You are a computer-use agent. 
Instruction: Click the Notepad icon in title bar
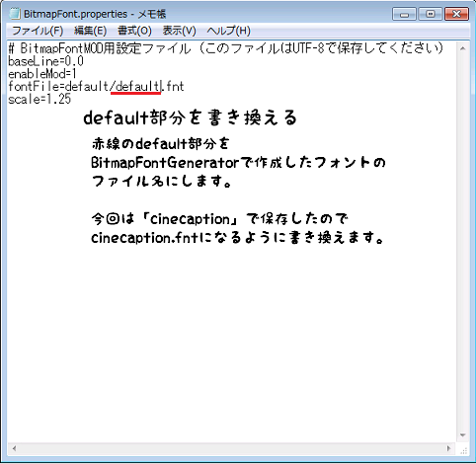click(15, 14)
